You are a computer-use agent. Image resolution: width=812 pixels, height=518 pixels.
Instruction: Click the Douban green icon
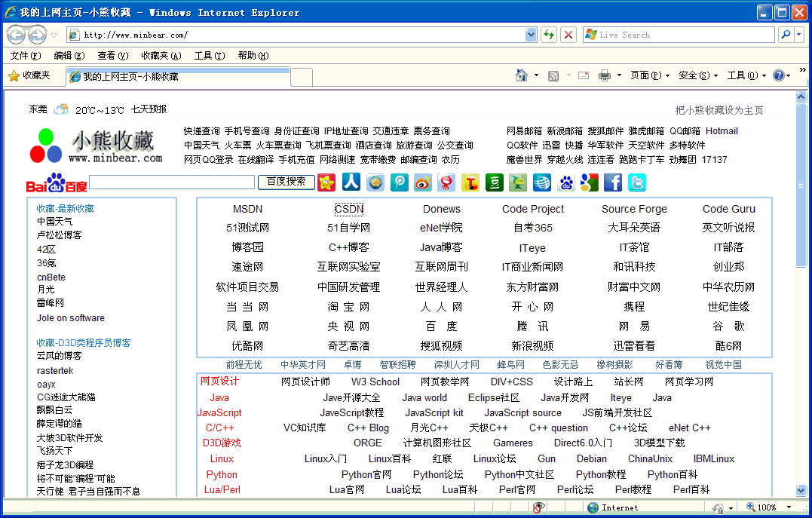(494, 182)
